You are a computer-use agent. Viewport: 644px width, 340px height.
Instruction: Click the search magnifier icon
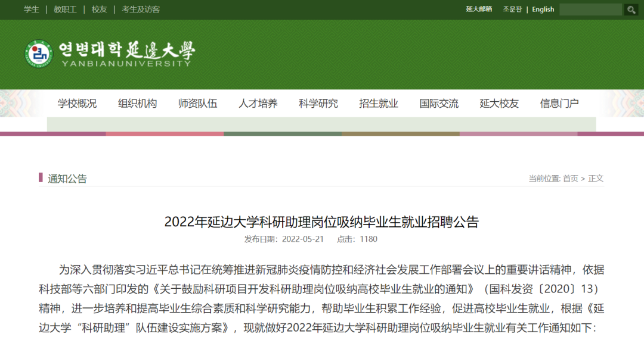631,10
